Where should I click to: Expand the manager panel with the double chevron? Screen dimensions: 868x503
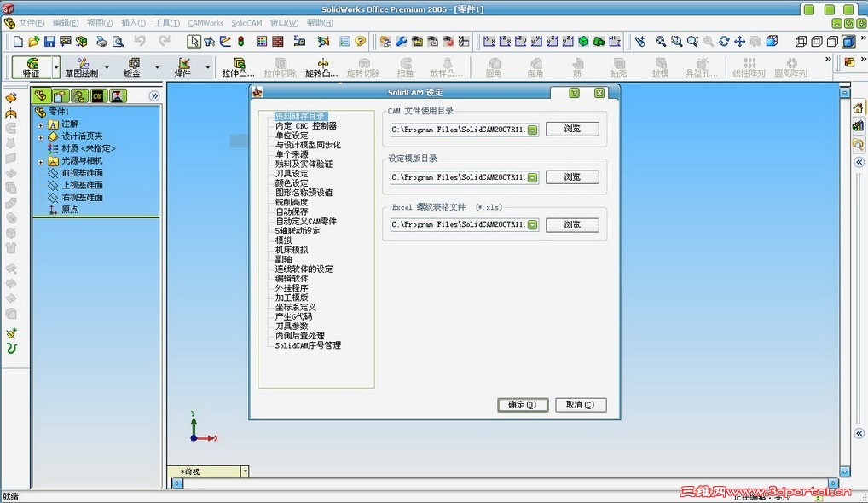pyautogui.click(x=154, y=95)
